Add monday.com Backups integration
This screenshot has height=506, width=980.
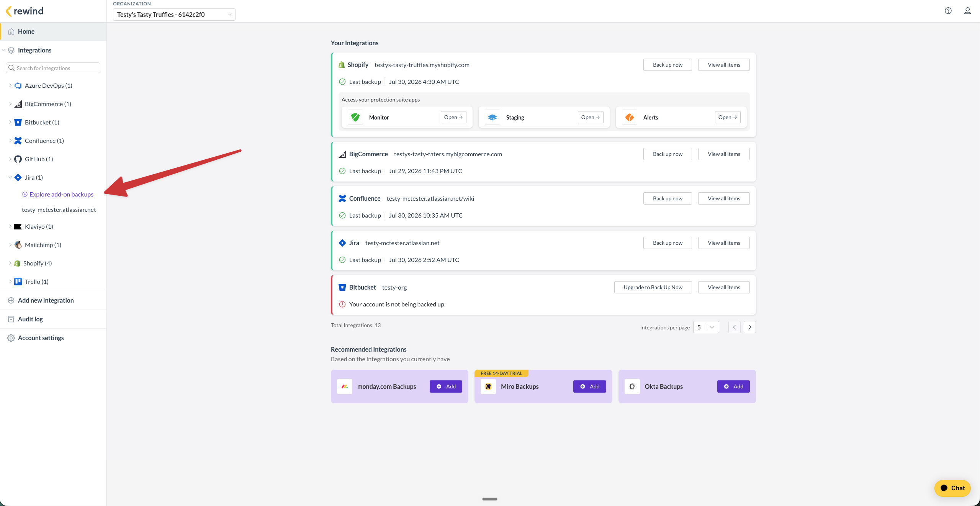coord(446,386)
